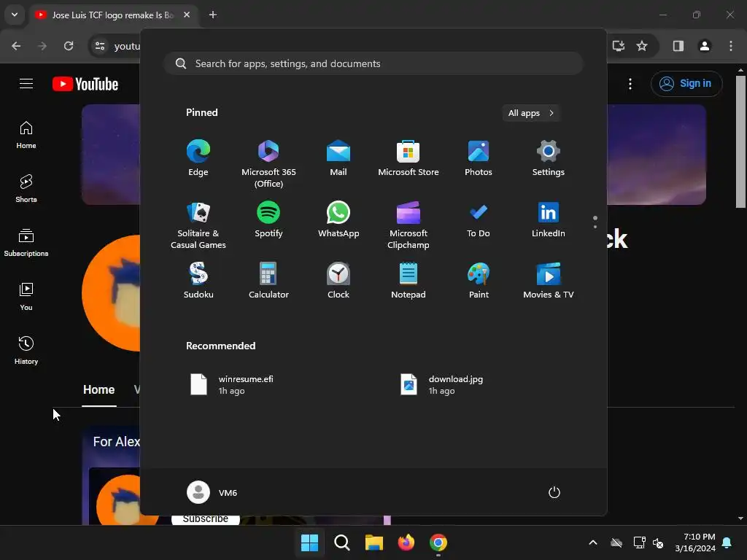747x560 pixels.
Task: Launch Movies & TV
Action: (x=549, y=281)
